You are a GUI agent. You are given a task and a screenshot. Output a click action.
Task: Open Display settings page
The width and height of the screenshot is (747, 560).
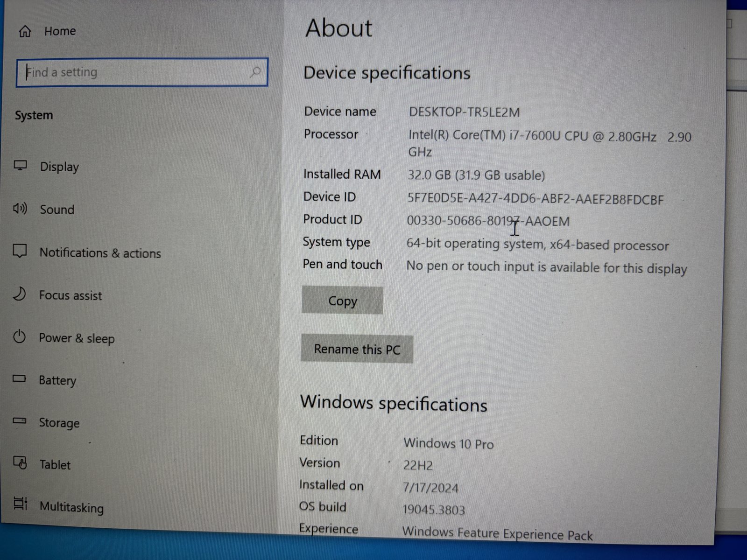click(x=59, y=167)
